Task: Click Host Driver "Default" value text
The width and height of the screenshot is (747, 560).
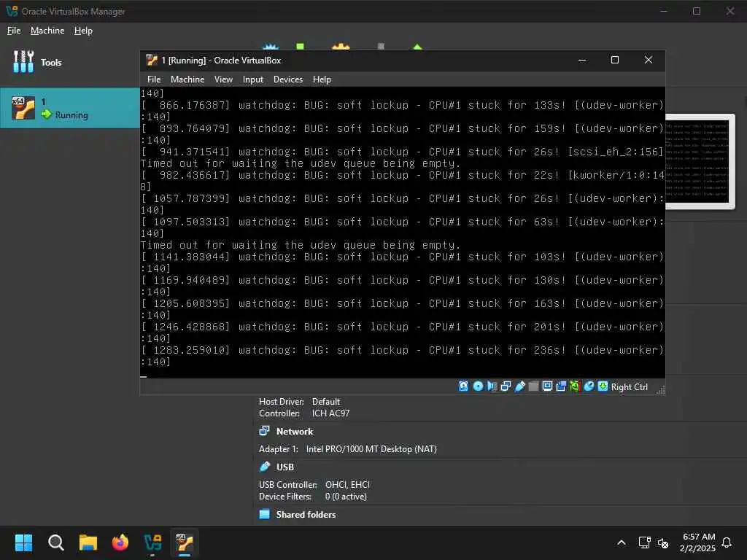Action: [x=326, y=402]
